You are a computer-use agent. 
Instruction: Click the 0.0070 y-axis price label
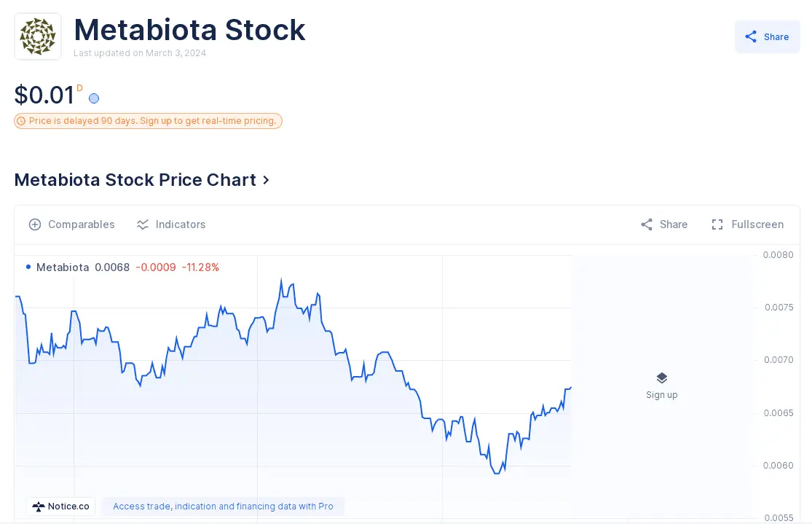point(779,360)
